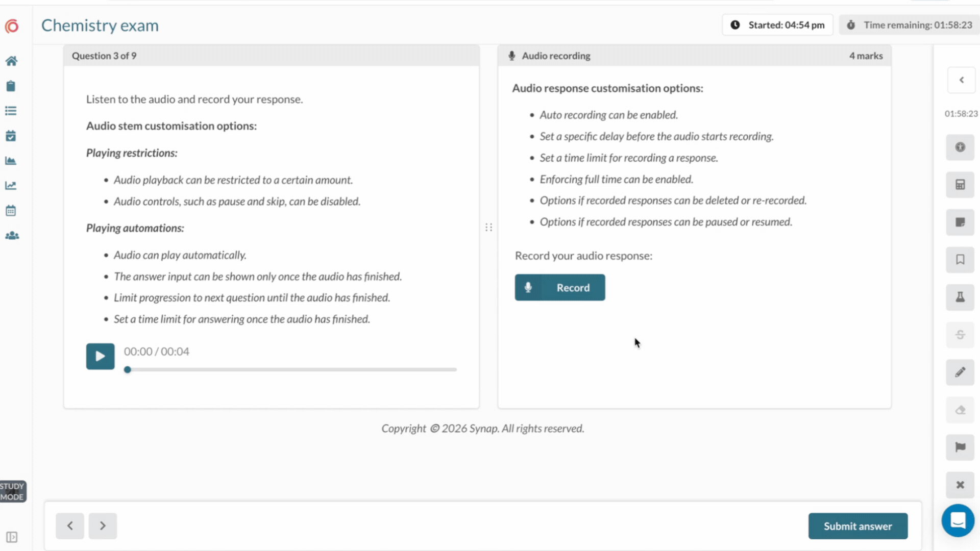Screen dimensions: 980x551
Task: Click the Synap logo icon
Action: [x=12, y=26]
